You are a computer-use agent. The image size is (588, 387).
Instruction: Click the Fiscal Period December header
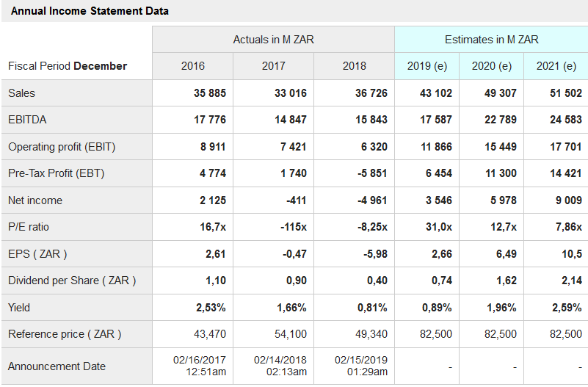[68, 66]
